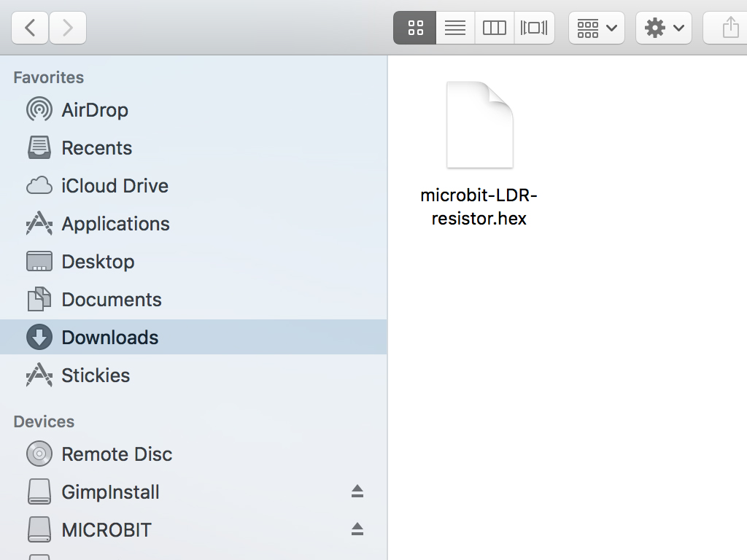Screen dimensions: 747x560
Task: Click the Devices section header
Action: [x=44, y=421]
